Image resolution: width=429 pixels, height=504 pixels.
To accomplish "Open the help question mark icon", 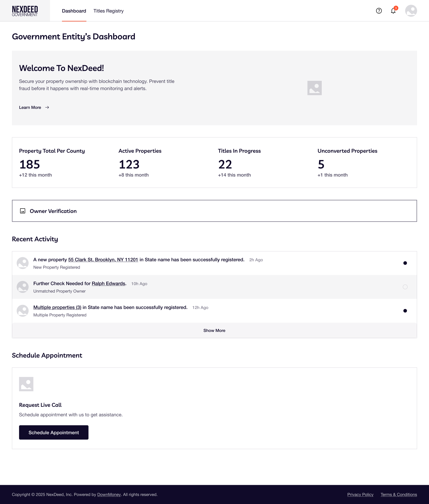I will pos(379,11).
